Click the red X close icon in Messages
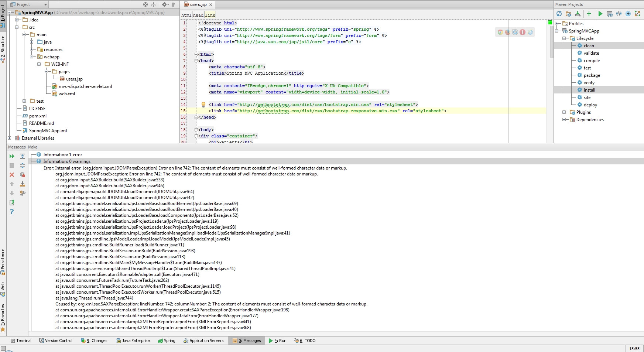Screen dimensions: 644x352 (x=12, y=175)
